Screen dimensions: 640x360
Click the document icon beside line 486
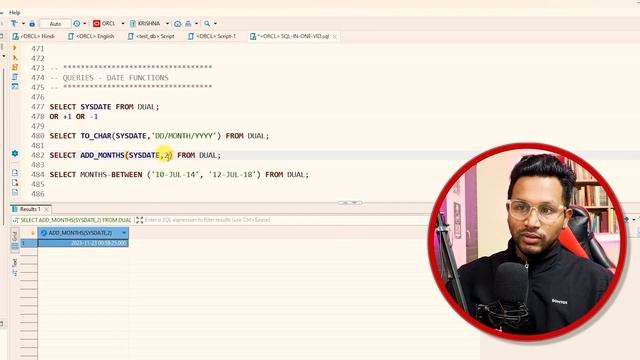[15, 192]
